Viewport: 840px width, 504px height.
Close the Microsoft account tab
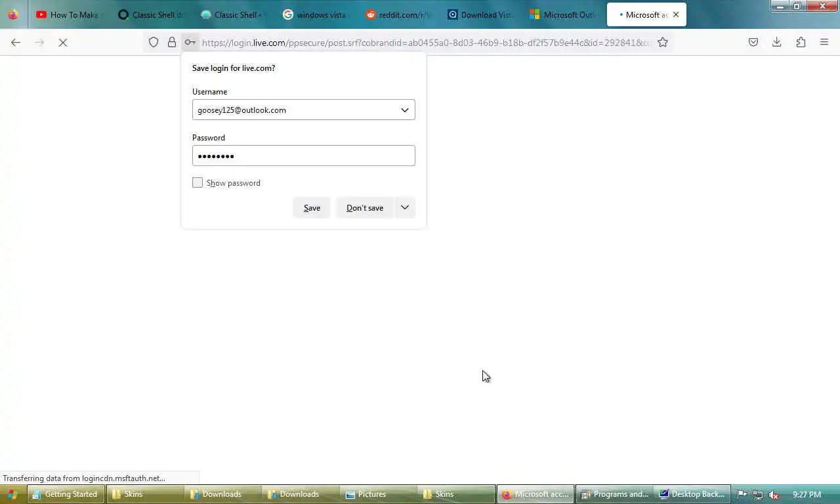pyautogui.click(x=676, y=14)
